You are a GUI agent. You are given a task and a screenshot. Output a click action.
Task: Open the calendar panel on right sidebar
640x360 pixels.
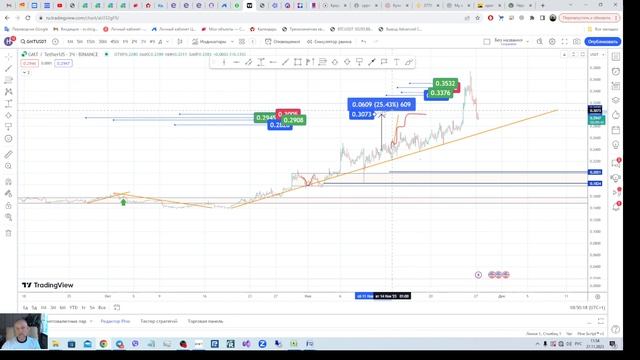[616, 130]
